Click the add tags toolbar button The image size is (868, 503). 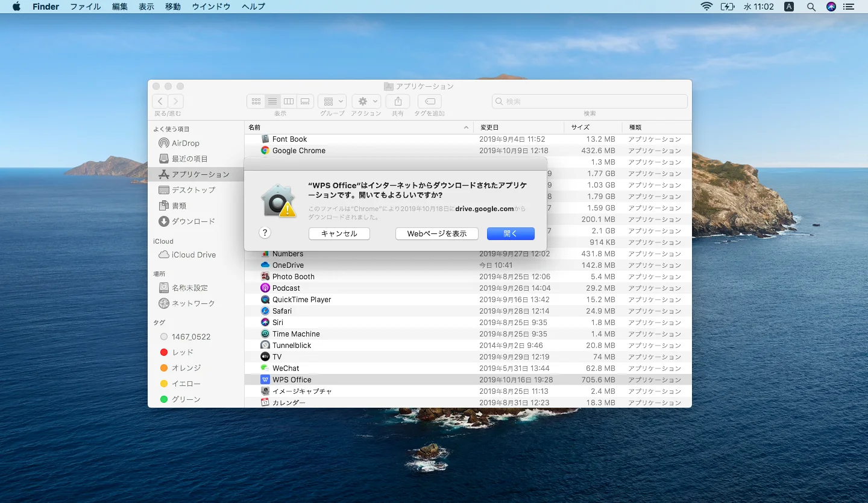(x=429, y=101)
